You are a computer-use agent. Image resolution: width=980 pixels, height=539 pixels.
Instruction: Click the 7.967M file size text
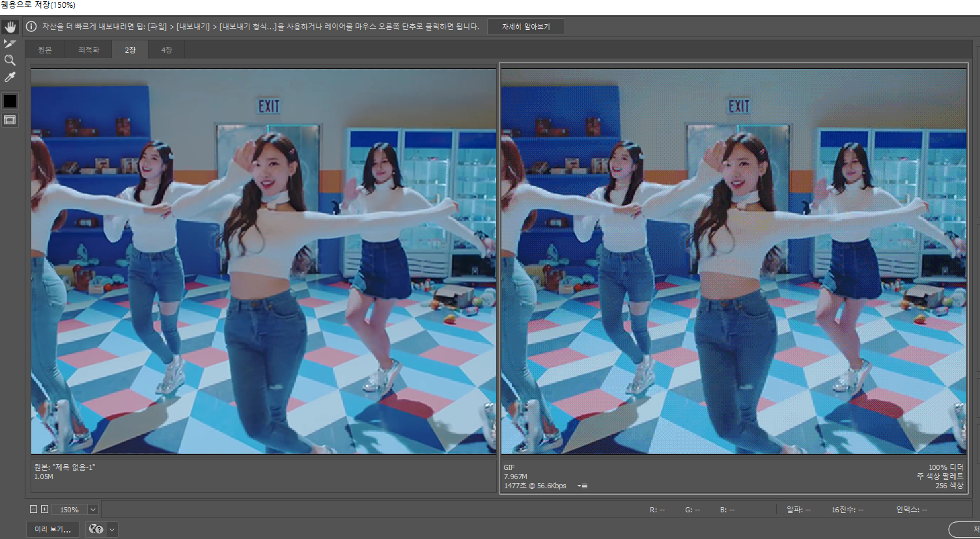[515, 477]
